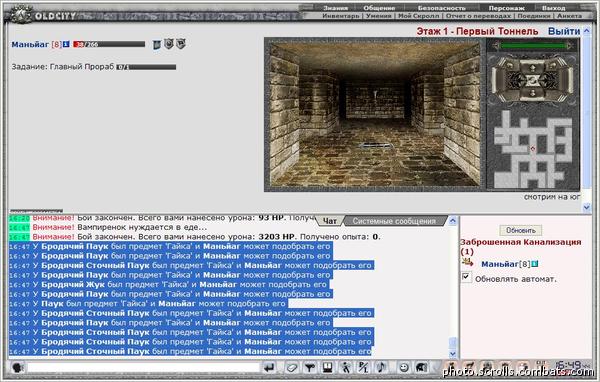This screenshot has width=600, height=382.
Task: Click the Маньяг HP bar
Action: [x=109, y=44]
